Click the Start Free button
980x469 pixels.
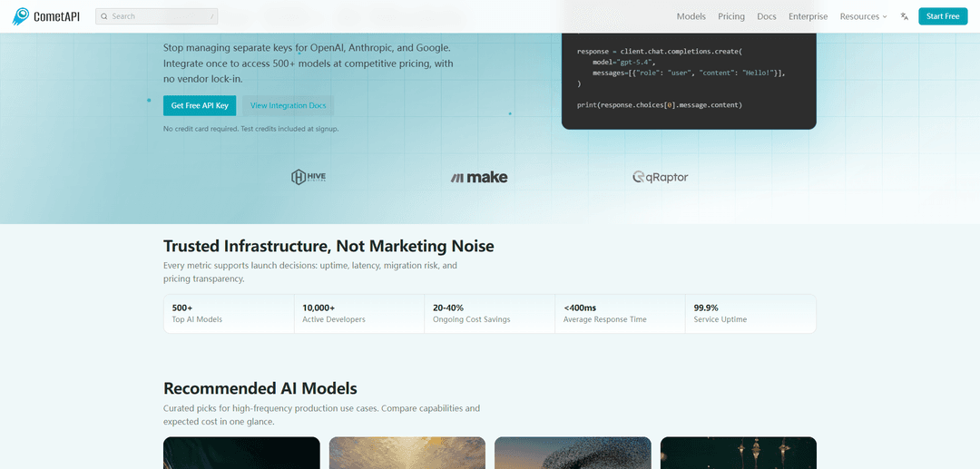coord(943,16)
